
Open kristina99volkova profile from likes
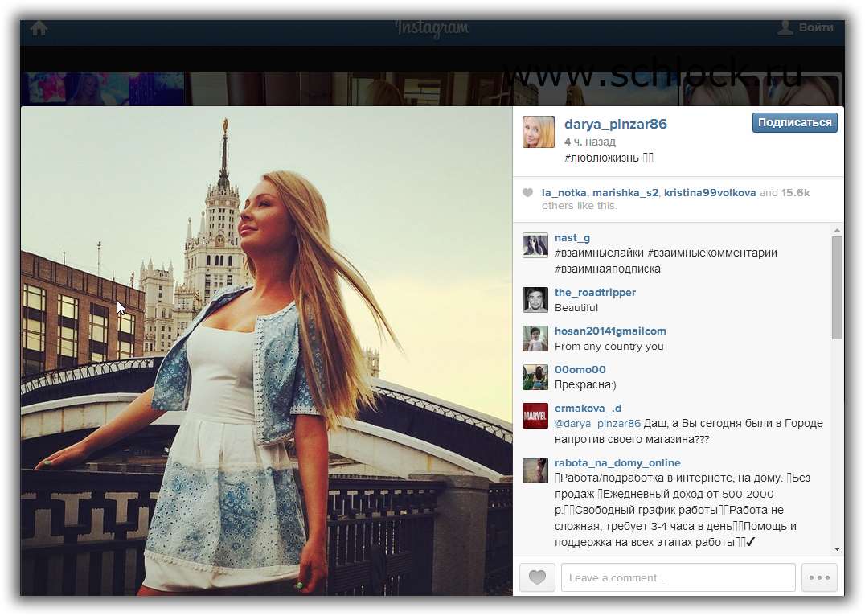coord(709,193)
